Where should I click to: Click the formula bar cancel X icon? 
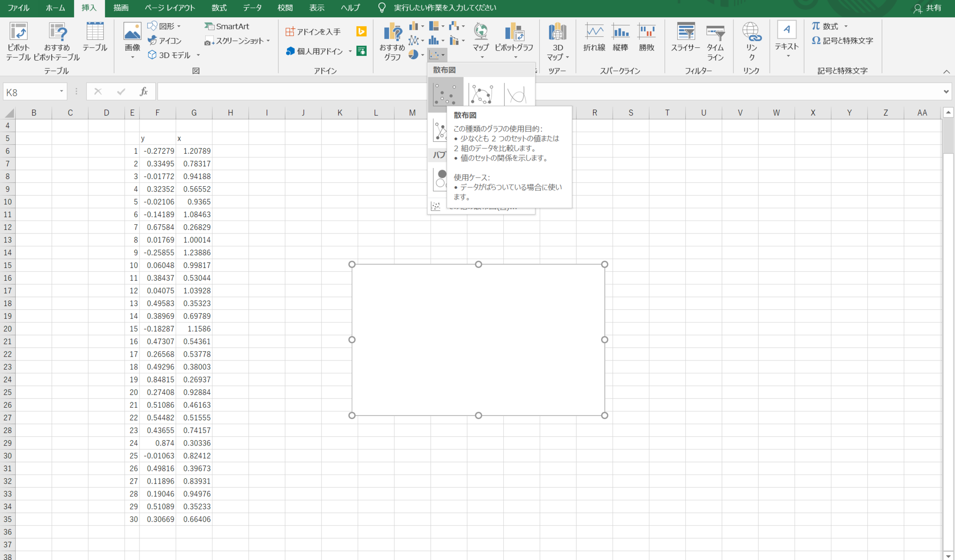[x=98, y=92]
